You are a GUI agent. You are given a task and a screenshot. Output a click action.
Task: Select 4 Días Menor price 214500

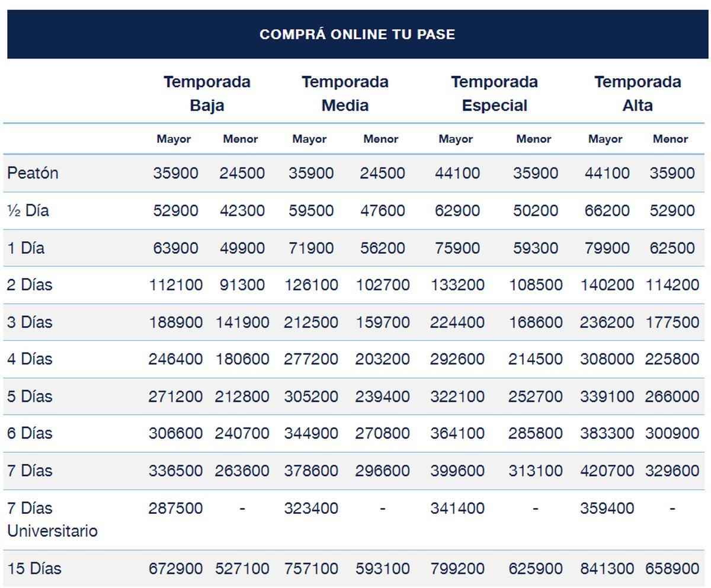coord(535,359)
